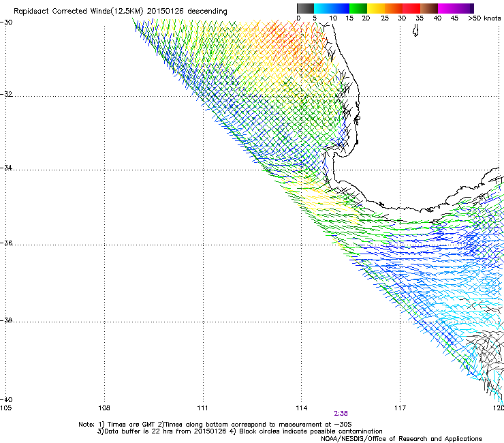This screenshot has width=504, height=443.
Task: Click the 'Black circles indicate possible contamination' note
Action: [x=311, y=431]
